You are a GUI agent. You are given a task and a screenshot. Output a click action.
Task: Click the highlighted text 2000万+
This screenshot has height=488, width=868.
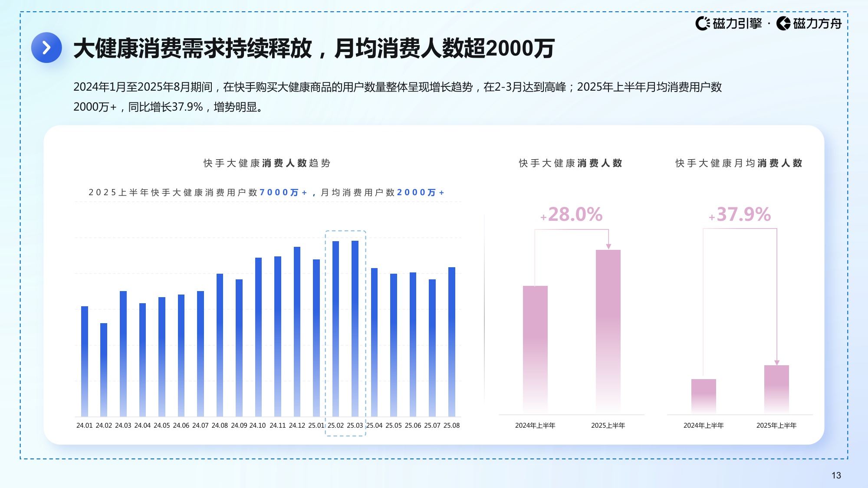click(421, 192)
